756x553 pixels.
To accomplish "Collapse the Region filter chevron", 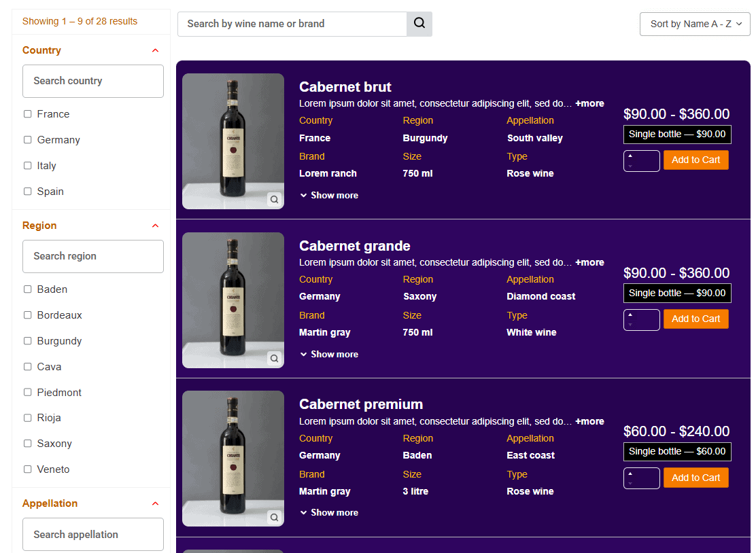I will [155, 226].
